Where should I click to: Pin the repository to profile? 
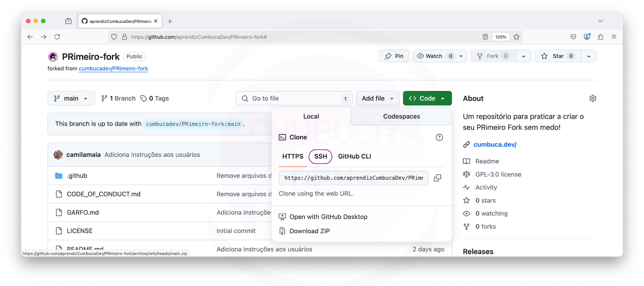(394, 56)
